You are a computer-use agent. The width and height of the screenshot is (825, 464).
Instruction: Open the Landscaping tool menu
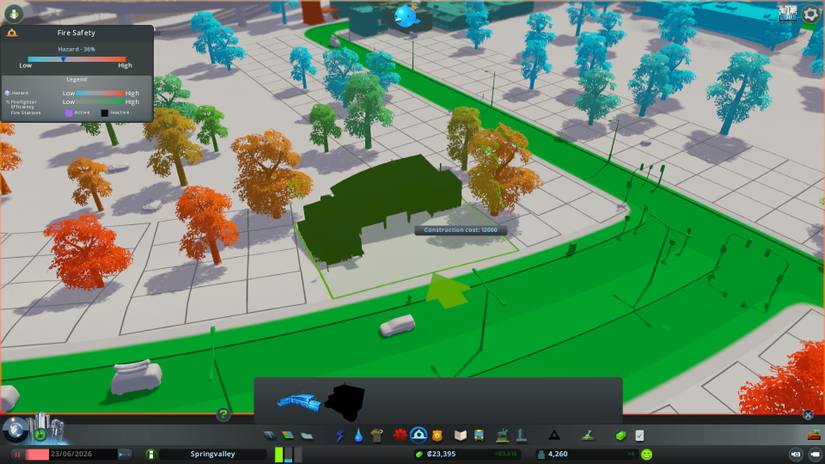(588, 435)
